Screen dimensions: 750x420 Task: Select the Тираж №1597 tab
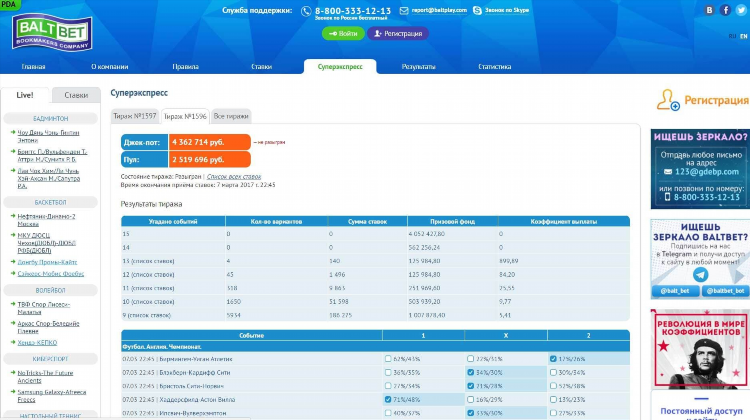pyautogui.click(x=135, y=116)
